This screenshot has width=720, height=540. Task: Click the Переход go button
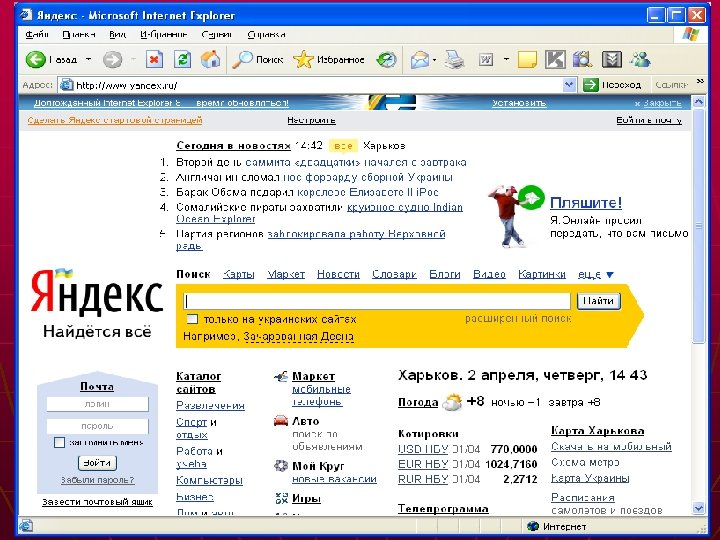pyautogui.click(x=613, y=85)
